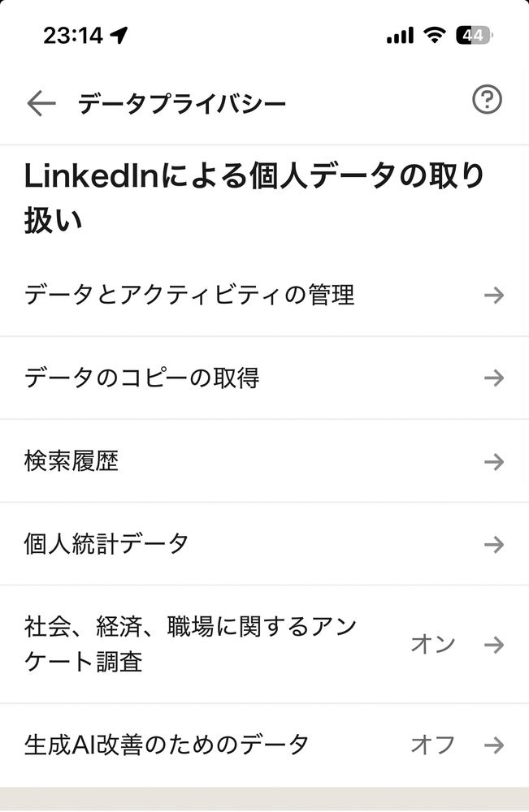Tap the データプライバシー page title
The image size is (529, 812).
(182, 104)
